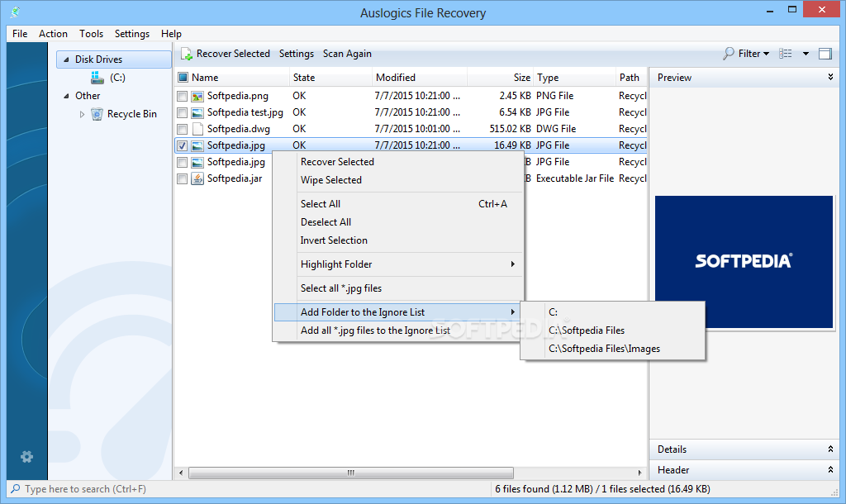Click Add all *.jpg files to Ignore List
The width and height of the screenshot is (846, 504).
tap(398, 330)
